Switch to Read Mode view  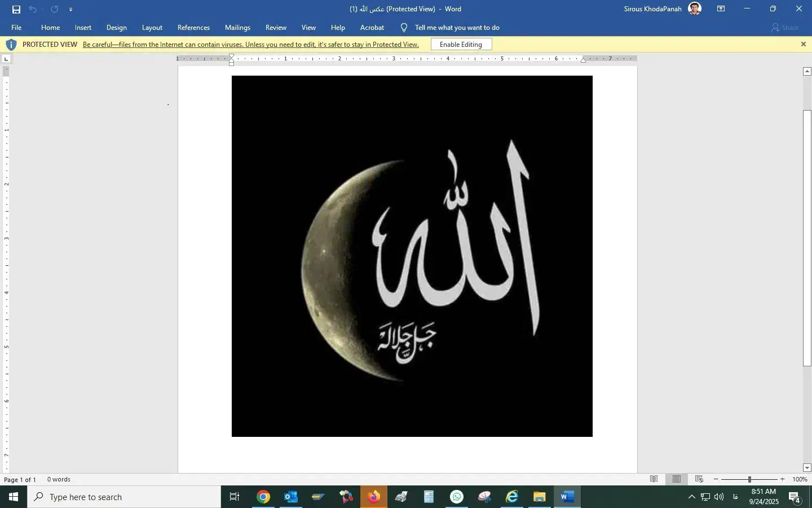pyautogui.click(x=654, y=479)
